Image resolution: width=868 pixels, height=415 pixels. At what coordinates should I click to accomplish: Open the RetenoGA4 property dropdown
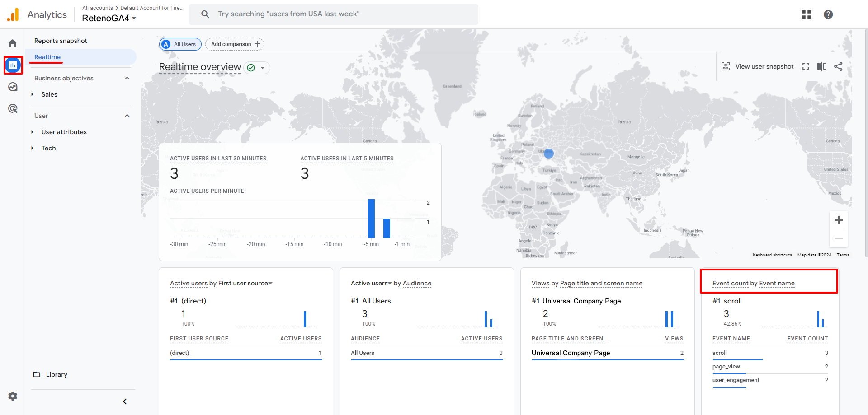109,18
